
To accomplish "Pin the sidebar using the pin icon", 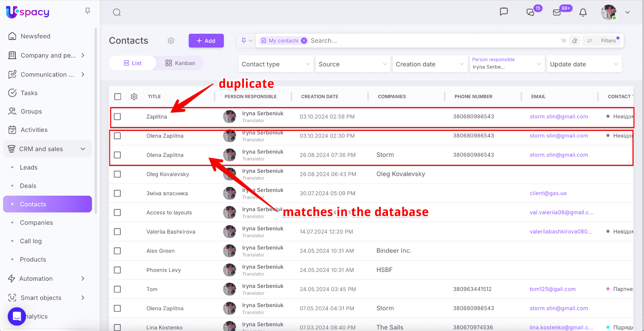I will [87, 11].
